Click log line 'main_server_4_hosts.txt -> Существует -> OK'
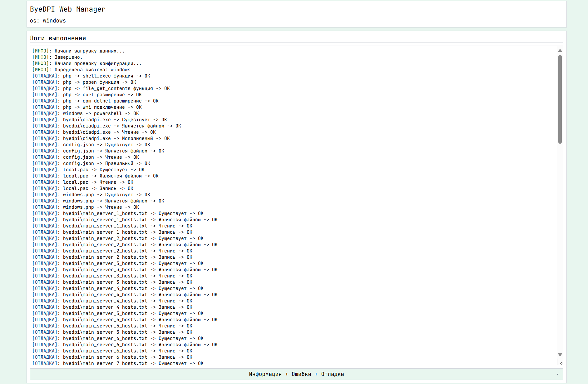The height and width of the screenshot is (384, 588). (x=118, y=288)
